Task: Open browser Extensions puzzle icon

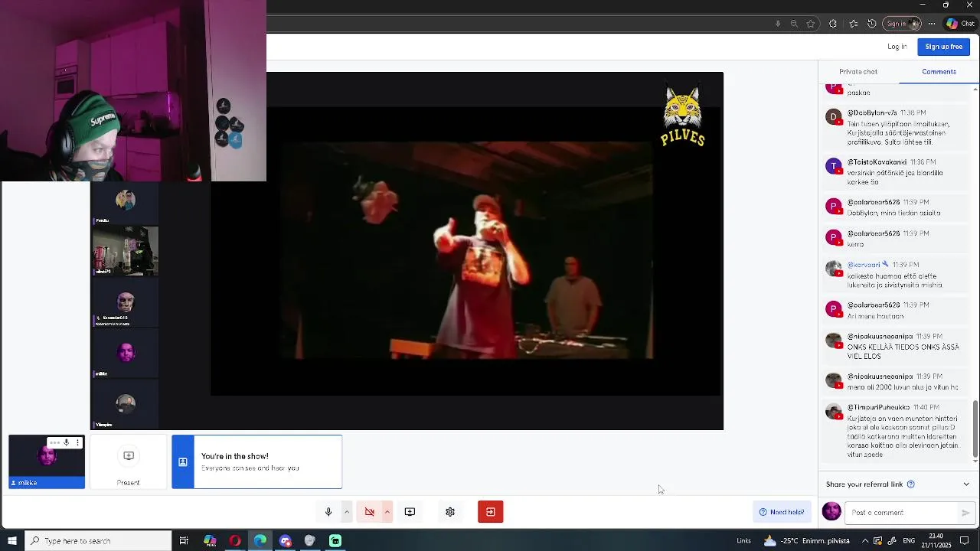Action: point(833,24)
